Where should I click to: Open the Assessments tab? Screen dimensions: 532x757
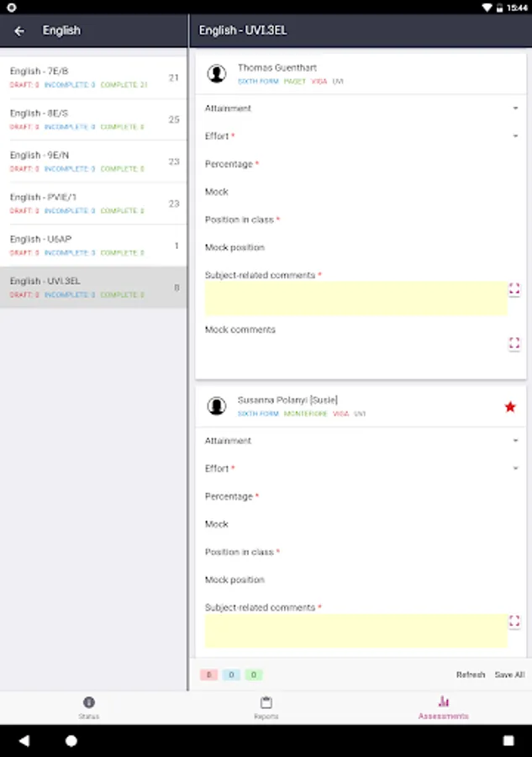coord(443,707)
